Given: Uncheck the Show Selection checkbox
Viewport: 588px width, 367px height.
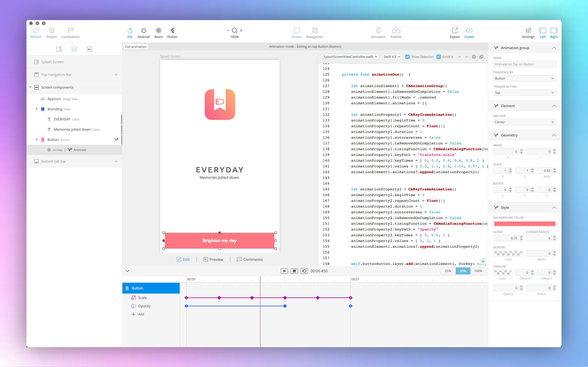Looking at the screenshot, I should 407,57.
